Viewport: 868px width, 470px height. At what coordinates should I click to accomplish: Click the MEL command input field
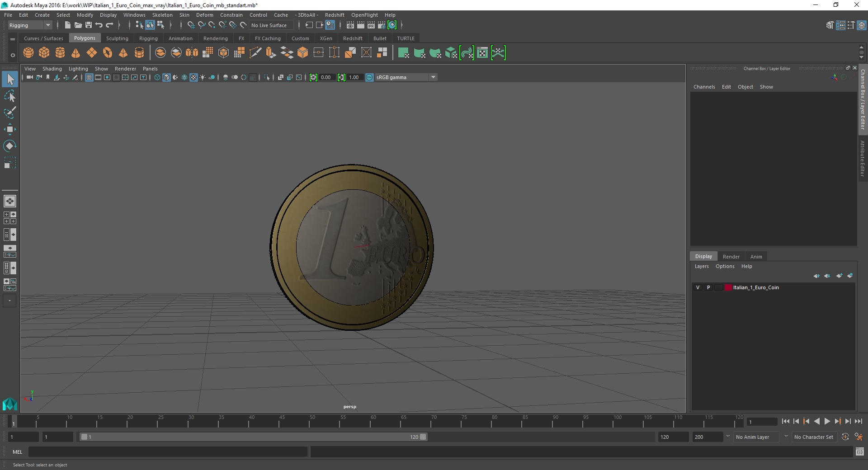point(168,451)
